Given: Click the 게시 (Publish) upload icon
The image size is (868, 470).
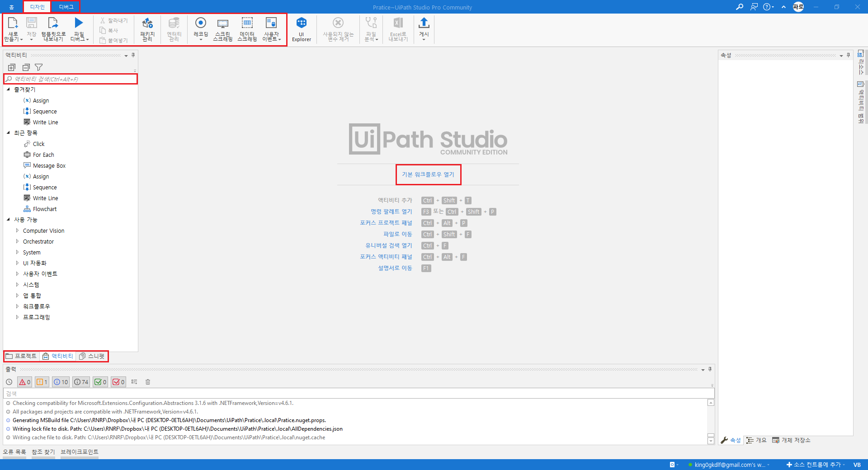Looking at the screenshot, I should pos(424,23).
